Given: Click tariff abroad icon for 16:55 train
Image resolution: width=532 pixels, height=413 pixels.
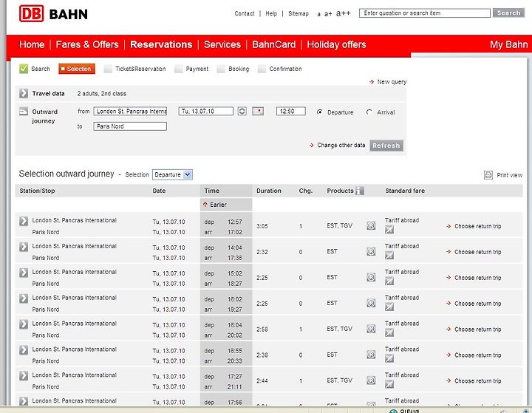Looking at the screenshot, I should 389,359.
